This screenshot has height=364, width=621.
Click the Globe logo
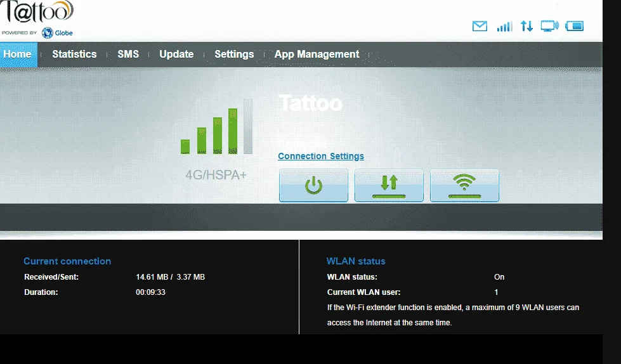[58, 33]
